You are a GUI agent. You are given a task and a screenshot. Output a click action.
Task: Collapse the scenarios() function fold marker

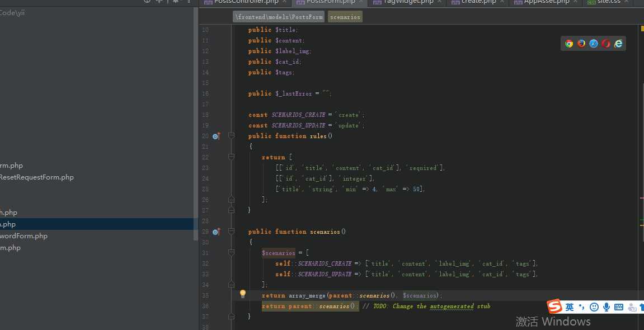pyautogui.click(x=231, y=231)
